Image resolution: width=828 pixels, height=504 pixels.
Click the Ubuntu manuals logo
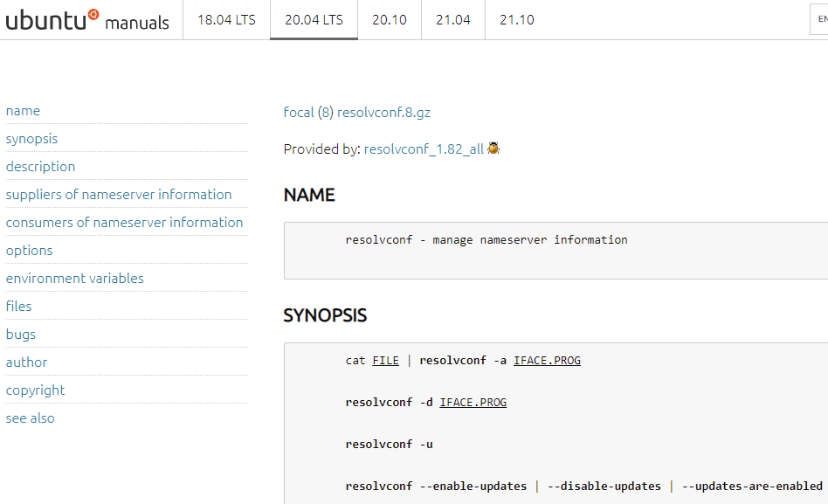pyautogui.click(x=87, y=20)
